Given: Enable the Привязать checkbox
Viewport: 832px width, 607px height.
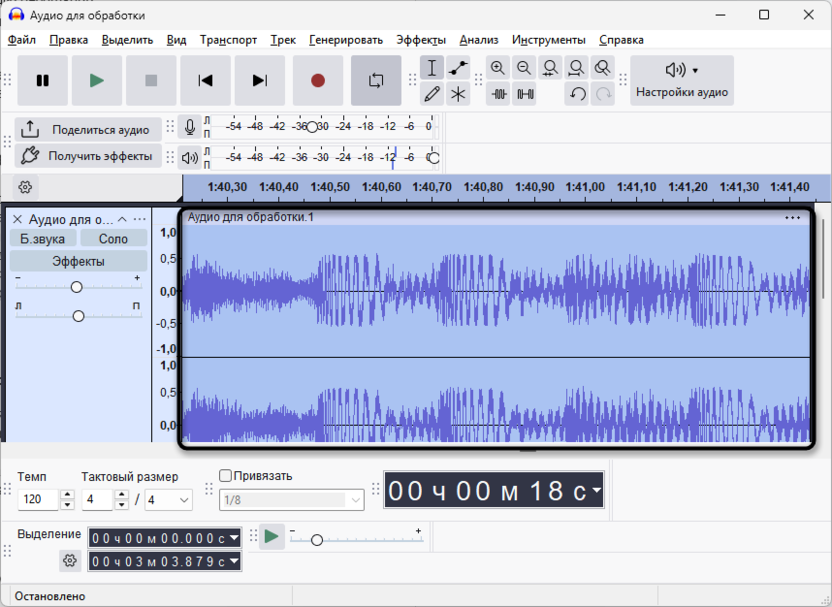Looking at the screenshot, I should [x=223, y=473].
